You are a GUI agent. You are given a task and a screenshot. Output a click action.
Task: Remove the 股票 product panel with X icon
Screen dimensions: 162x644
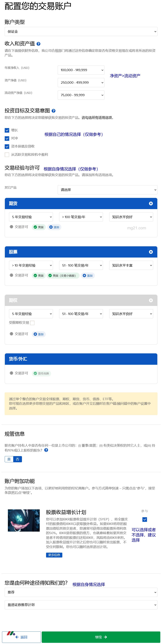pyautogui.click(x=151, y=252)
